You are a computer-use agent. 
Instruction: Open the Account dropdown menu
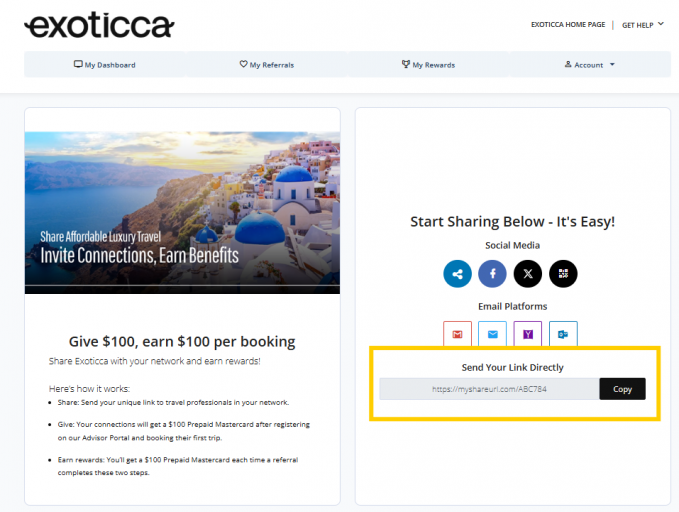point(589,65)
